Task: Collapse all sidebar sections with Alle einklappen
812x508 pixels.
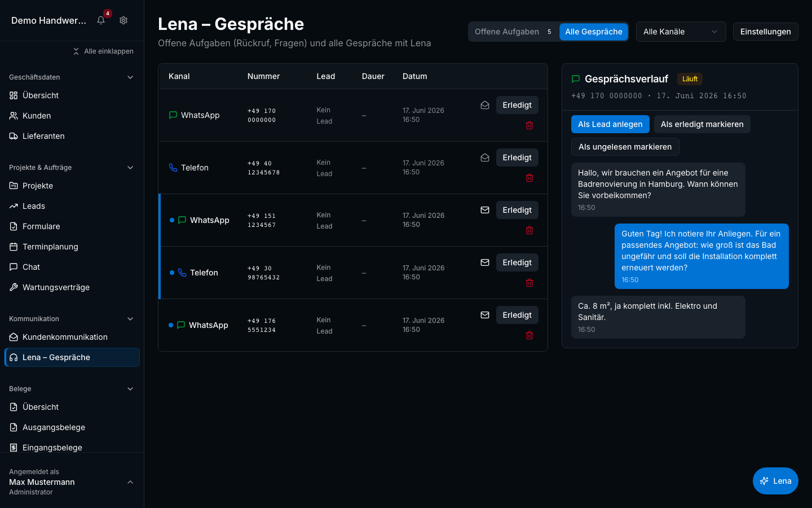Action: [x=103, y=51]
